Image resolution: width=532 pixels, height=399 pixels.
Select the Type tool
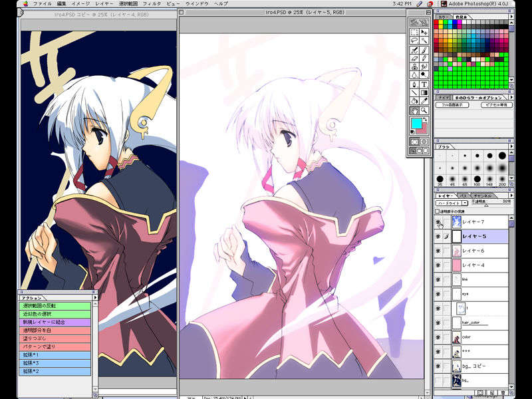(x=424, y=84)
